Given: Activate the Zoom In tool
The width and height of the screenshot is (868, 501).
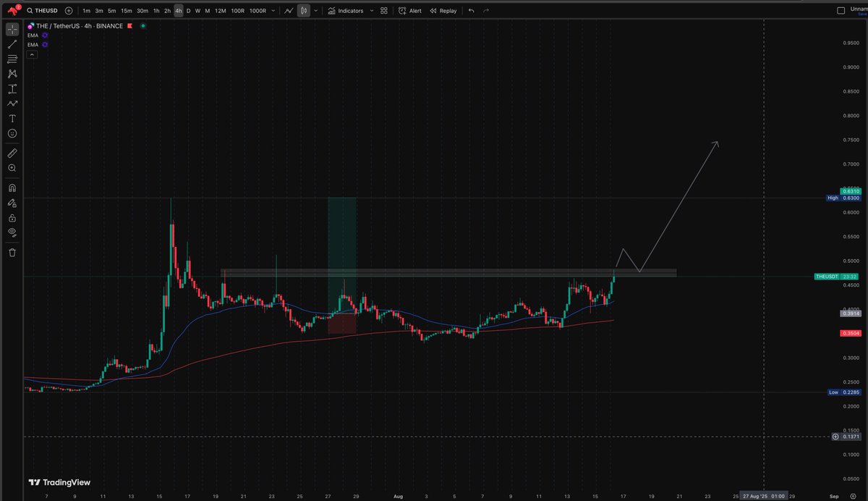Looking at the screenshot, I should [12, 168].
